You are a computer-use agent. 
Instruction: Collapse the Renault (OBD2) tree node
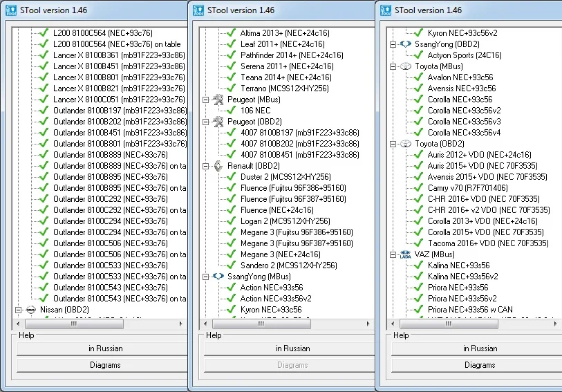[x=206, y=166]
